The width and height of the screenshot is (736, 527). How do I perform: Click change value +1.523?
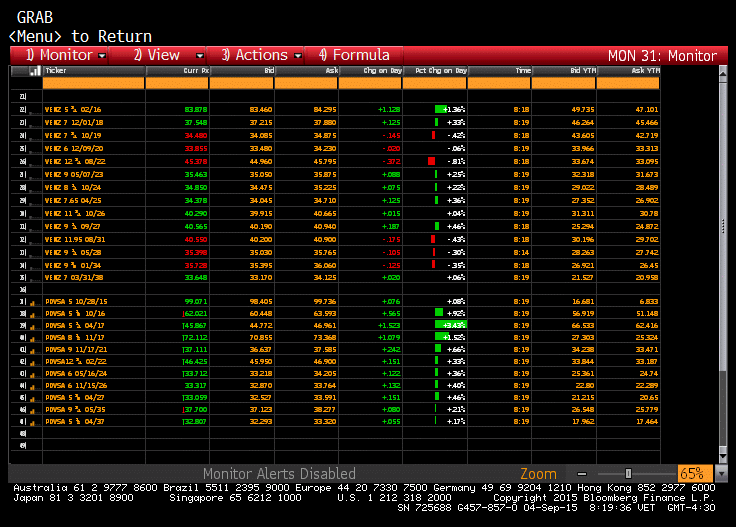point(389,326)
